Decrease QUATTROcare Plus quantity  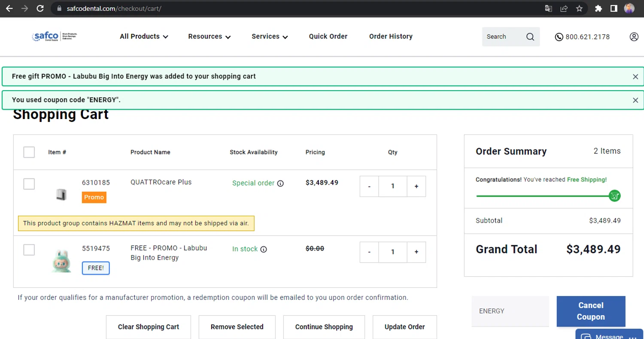pos(369,186)
